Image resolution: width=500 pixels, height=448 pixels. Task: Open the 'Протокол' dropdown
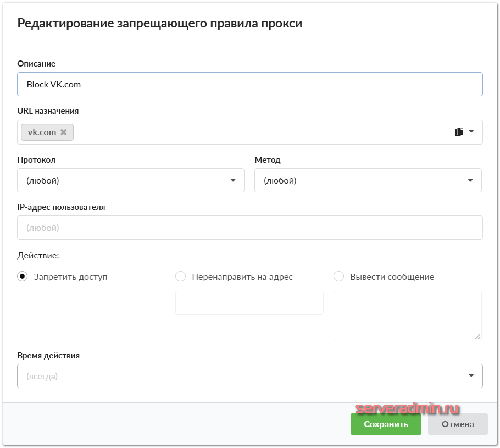coord(131,180)
